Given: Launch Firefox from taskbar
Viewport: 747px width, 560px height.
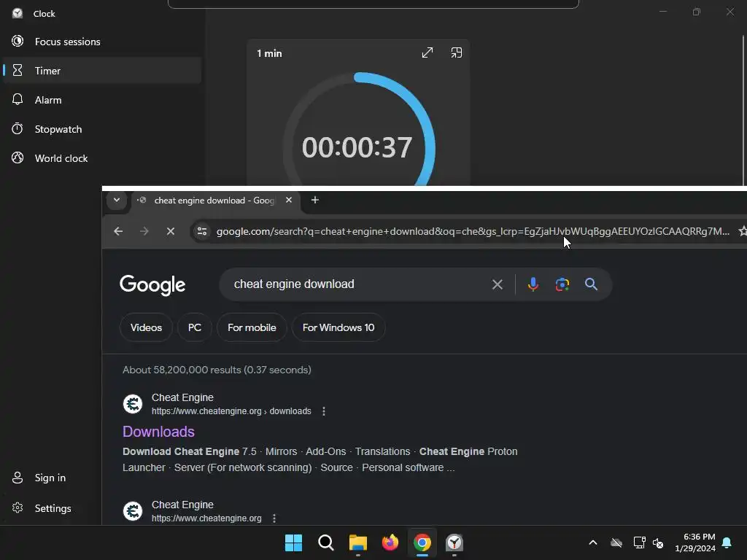Looking at the screenshot, I should [390, 542].
